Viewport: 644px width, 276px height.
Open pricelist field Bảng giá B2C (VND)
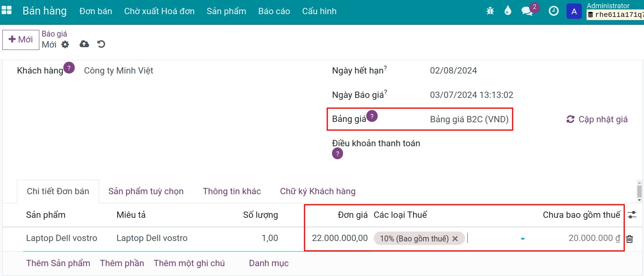click(469, 119)
